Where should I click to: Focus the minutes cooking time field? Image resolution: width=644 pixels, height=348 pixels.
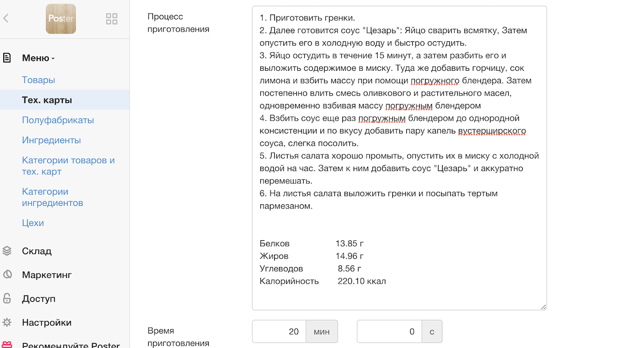(x=279, y=331)
